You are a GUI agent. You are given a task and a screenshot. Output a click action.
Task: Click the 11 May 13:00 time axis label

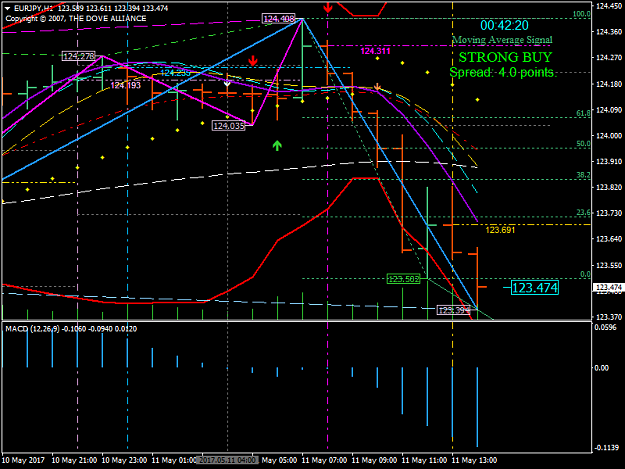pos(474,460)
